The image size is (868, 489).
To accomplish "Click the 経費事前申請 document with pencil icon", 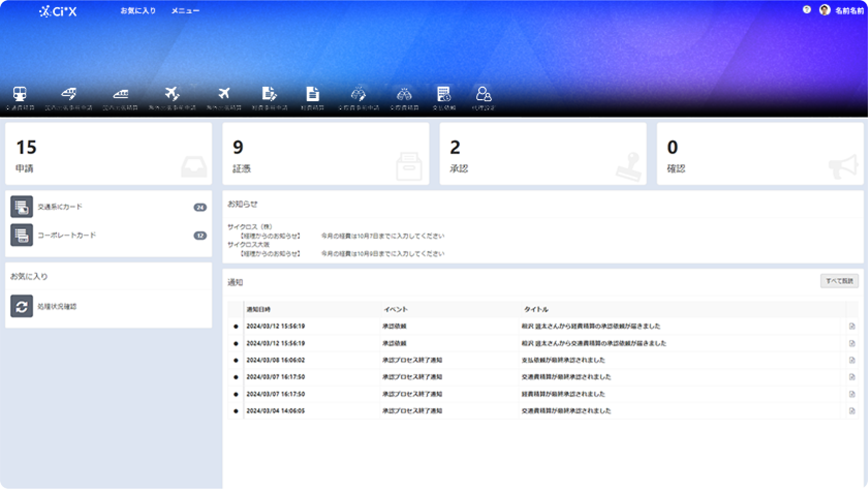I will 269,95.
